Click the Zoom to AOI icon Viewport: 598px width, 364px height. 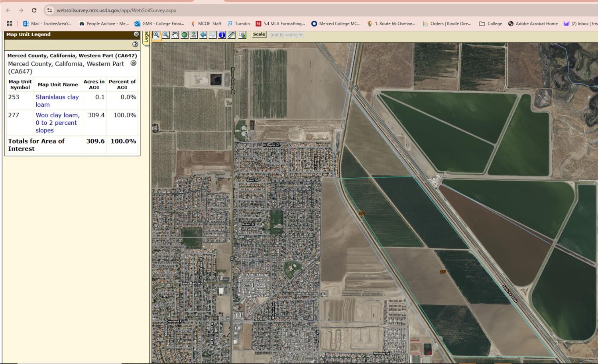[x=194, y=35]
